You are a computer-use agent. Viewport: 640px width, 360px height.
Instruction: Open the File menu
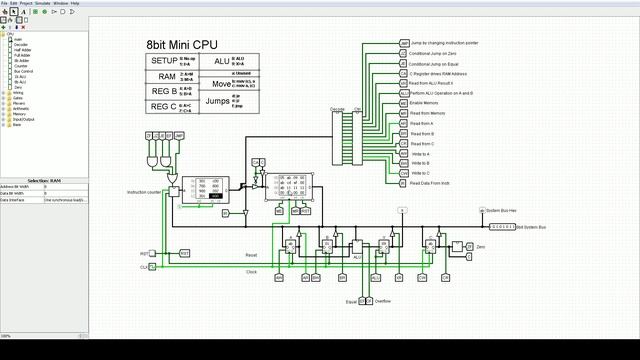pyautogui.click(x=4, y=3)
